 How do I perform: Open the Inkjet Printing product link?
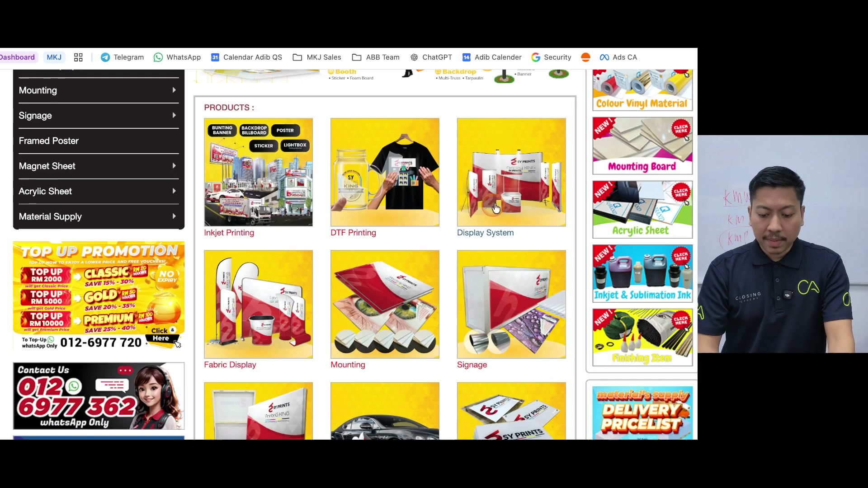[229, 233]
